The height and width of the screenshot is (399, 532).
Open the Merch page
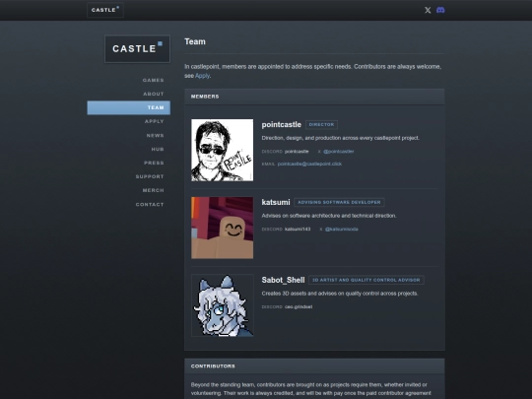[154, 190]
